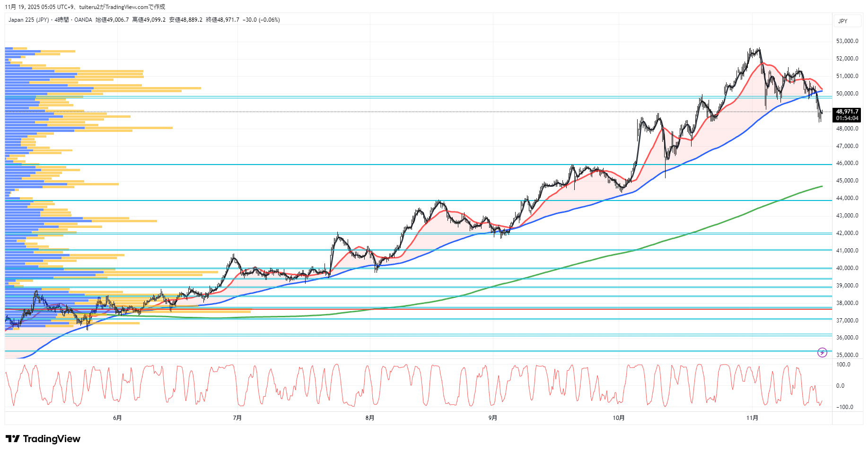Click the 10月 label on time axis
Viewport: 868px width, 453px height.
pyautogui.click(x=618, y=418)
